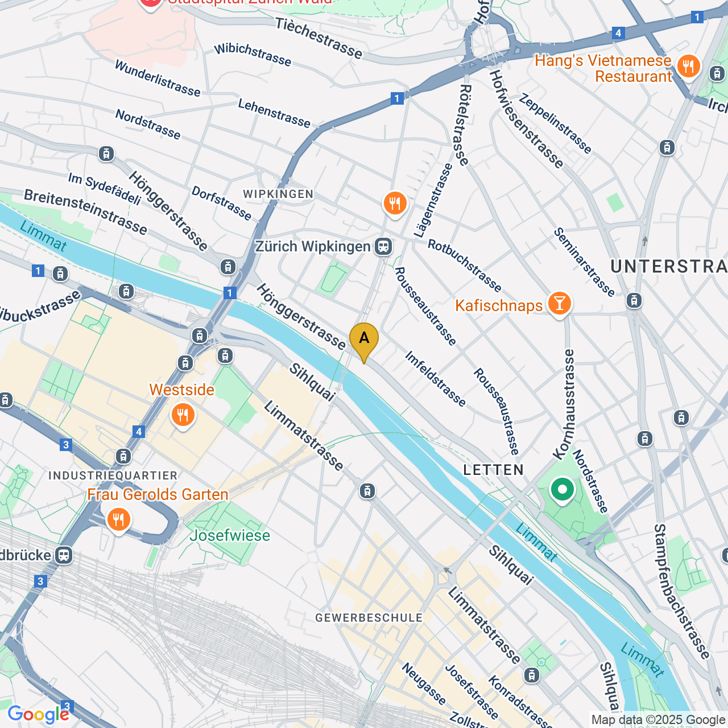Viewport: 728px width, 728px height.
Task: Click the Hardbrücke train station icon
Action: (64, 555)
